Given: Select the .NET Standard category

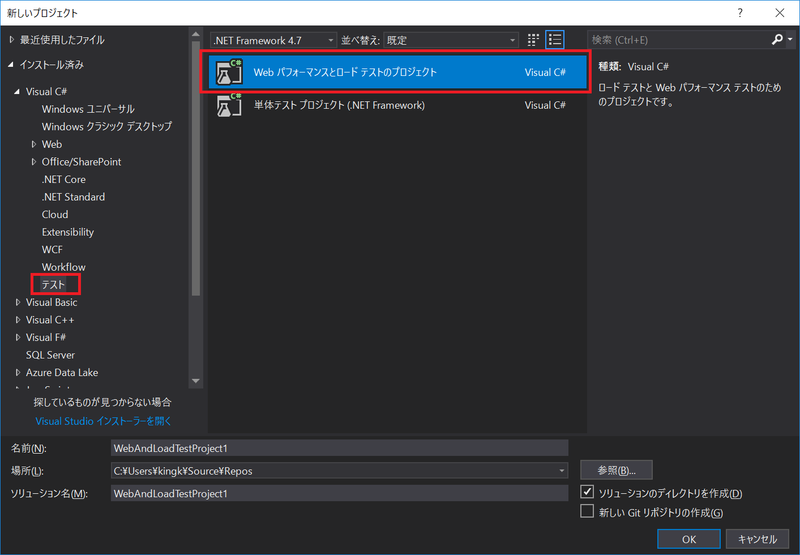Looking at the screenshot, I should [73, 197].
